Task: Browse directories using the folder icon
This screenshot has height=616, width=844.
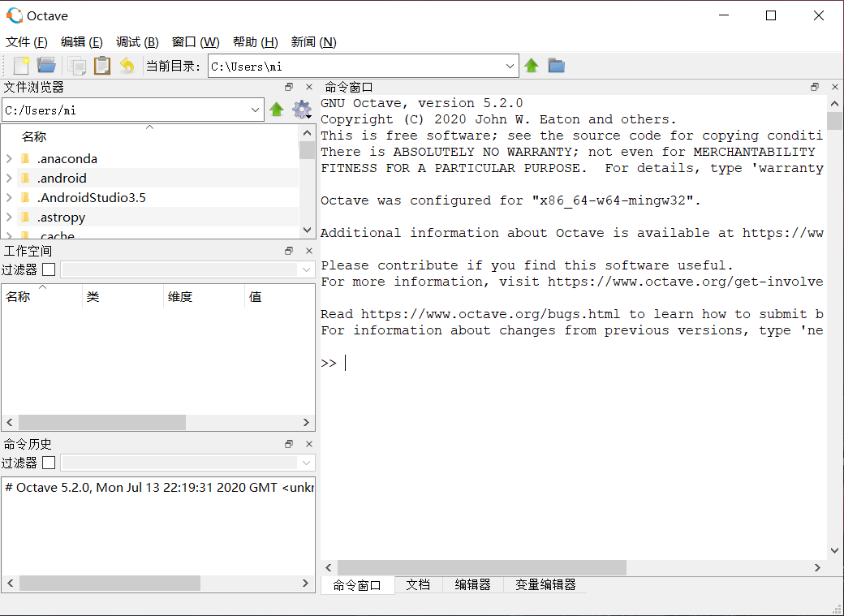Action: [x=558, y=65]
